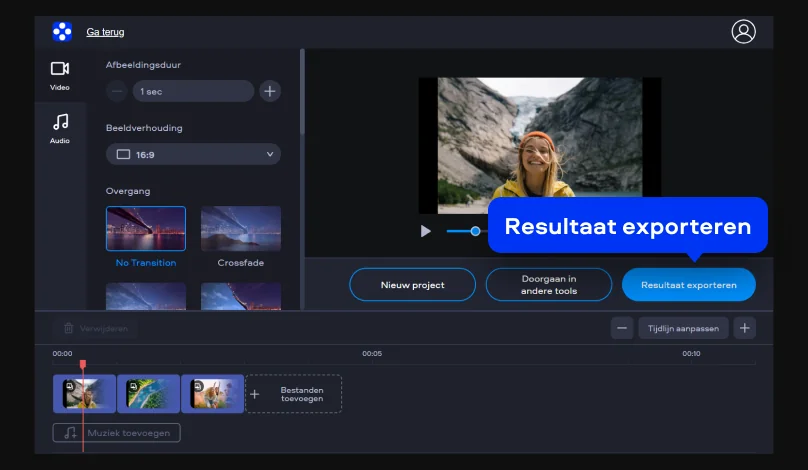Screen dimensions: 808x470
Task: Go back via the Ga terug link
Action: click(105, 32)
